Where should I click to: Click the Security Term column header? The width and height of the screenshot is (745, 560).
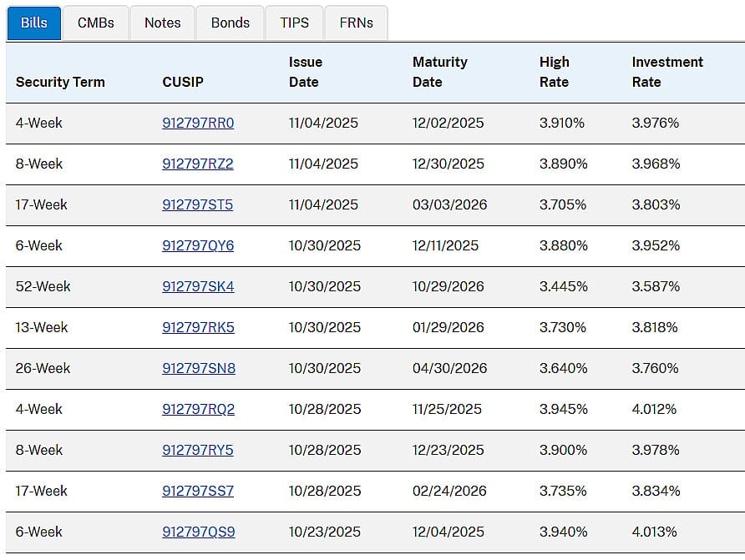coord(60,82)
